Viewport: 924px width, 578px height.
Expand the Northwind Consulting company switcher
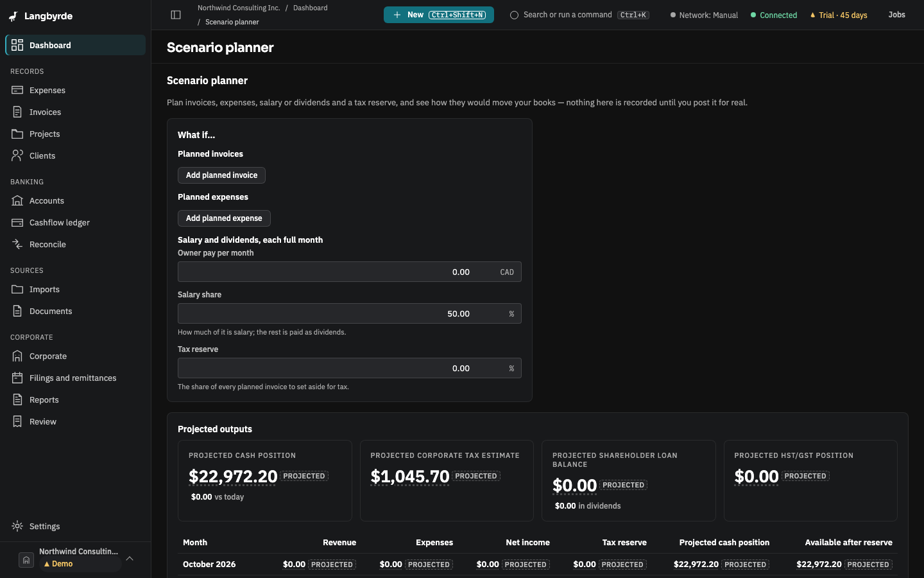pyautogui.click(x=130, y=559)
